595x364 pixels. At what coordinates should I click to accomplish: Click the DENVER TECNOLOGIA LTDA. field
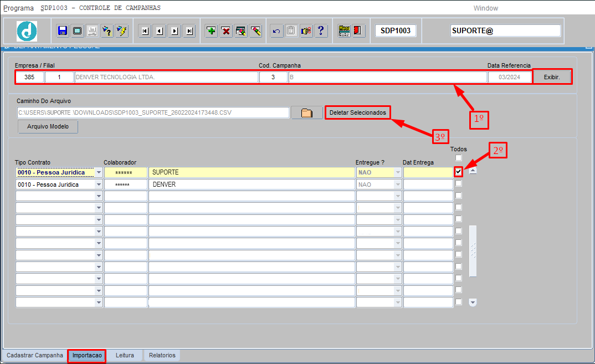click(166, 77)
